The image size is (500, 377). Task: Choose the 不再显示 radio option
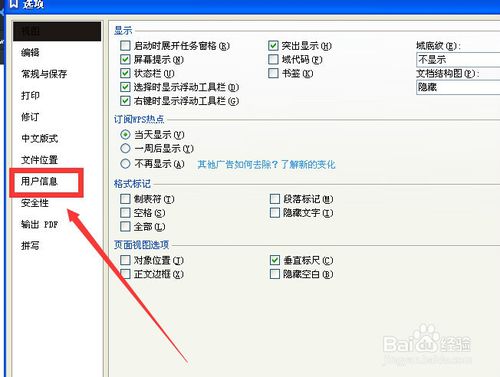125,164
